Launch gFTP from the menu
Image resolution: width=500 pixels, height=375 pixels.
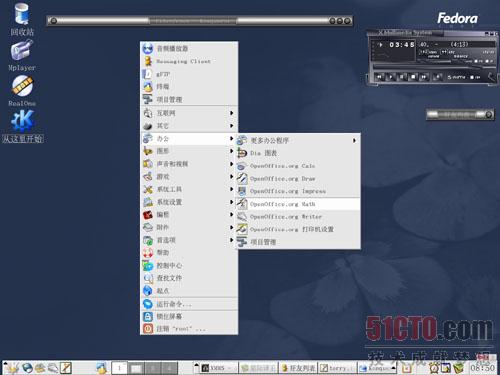coord(189,74)
